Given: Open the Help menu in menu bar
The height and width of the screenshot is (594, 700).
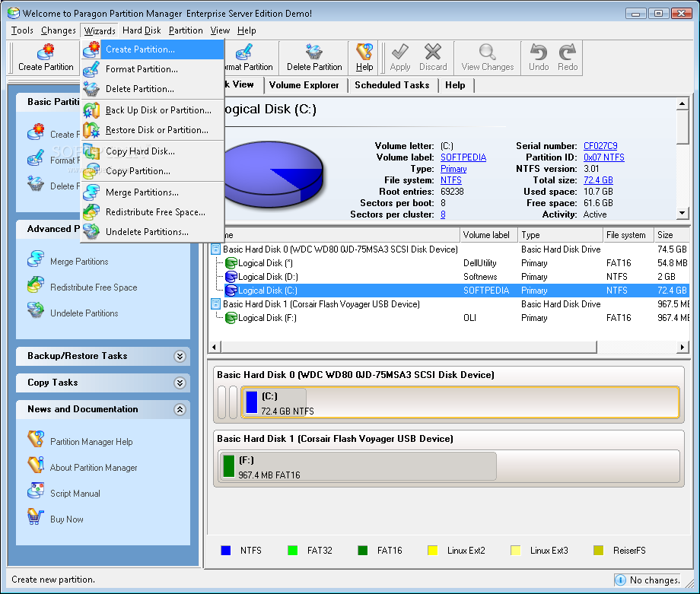Looking at the screenshot, I should (x=247, y=30).
